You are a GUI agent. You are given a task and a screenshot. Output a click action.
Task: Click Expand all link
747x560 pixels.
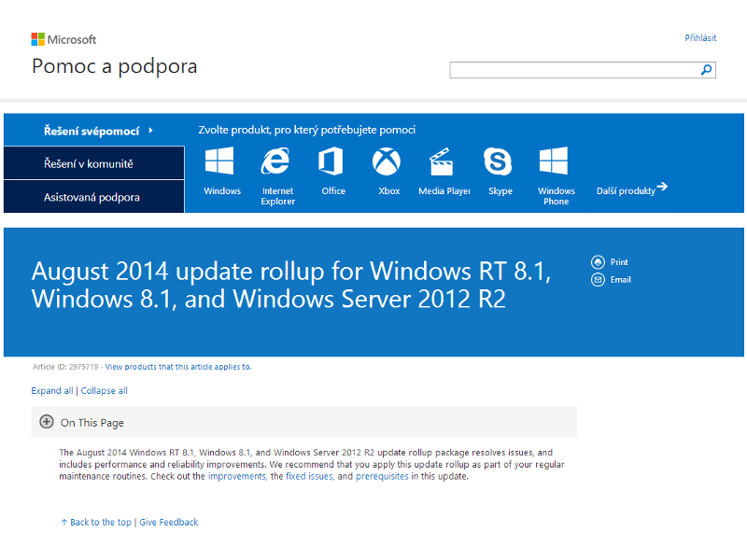click(x=52, y=390)
